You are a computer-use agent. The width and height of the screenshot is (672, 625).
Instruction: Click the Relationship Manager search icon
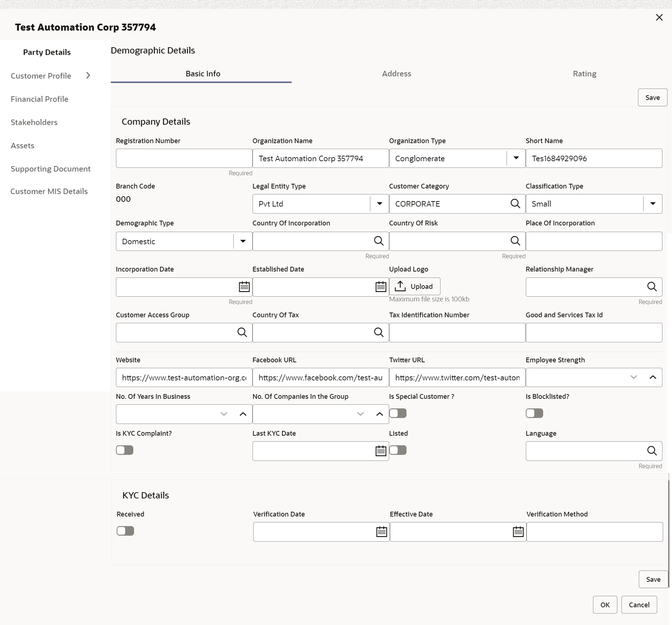[652, 287]
